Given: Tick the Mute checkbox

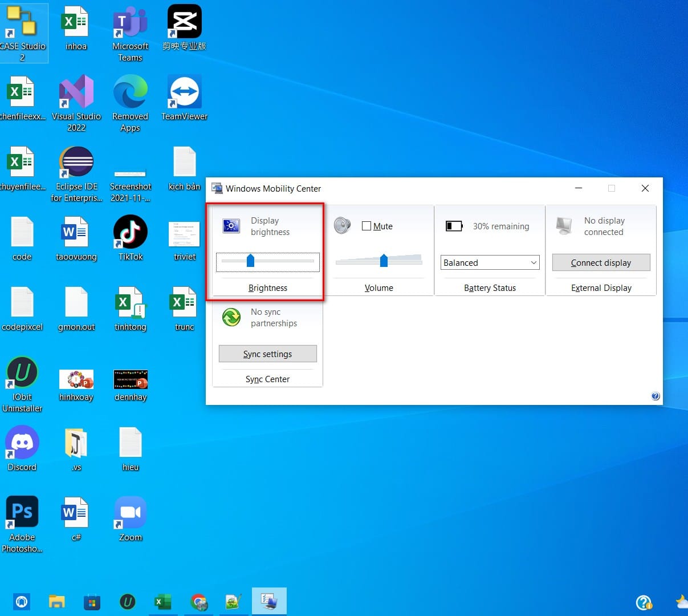Looking at the screenshot, I should coord(367,226).
